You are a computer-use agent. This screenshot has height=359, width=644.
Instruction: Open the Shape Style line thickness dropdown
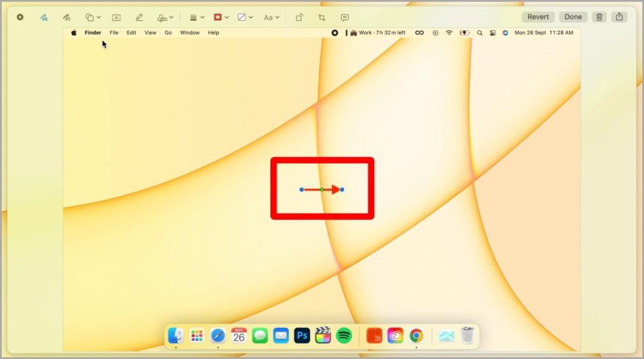197,17
